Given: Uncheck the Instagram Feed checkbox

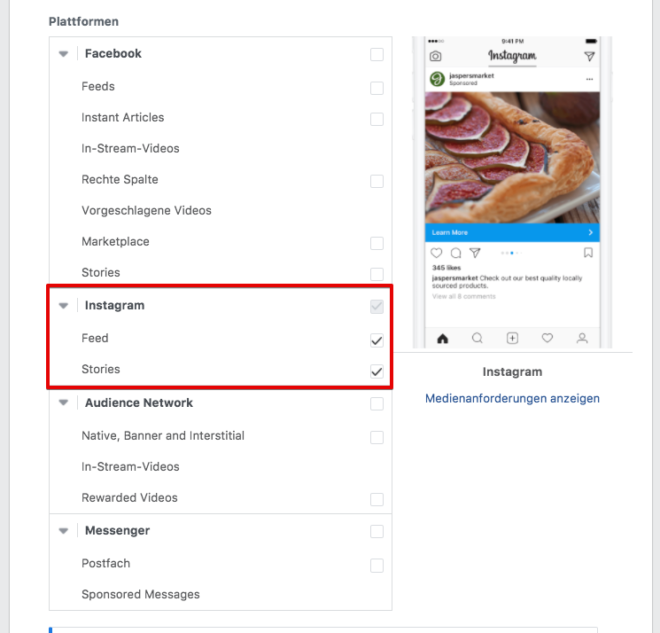Looking at the screenshot, I should 377,340.
